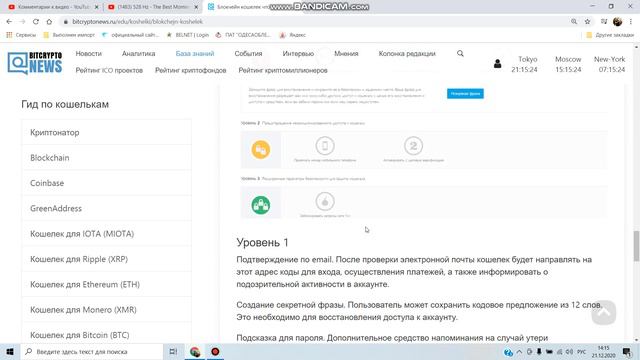Open Кошелек для Ethereum (ETH) guide
Image resolution: width=640 pixels, height=360 pixels.
pyautogui.click(x=106, y=284)
